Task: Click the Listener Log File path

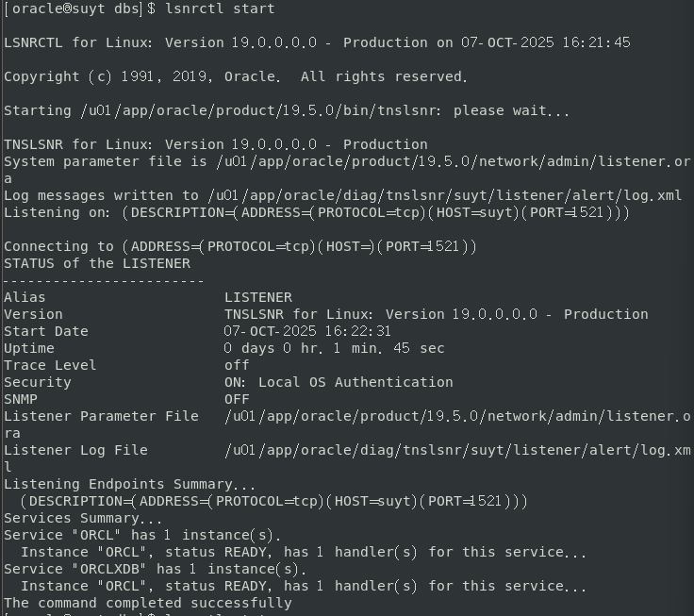Action: click(457, 450)
